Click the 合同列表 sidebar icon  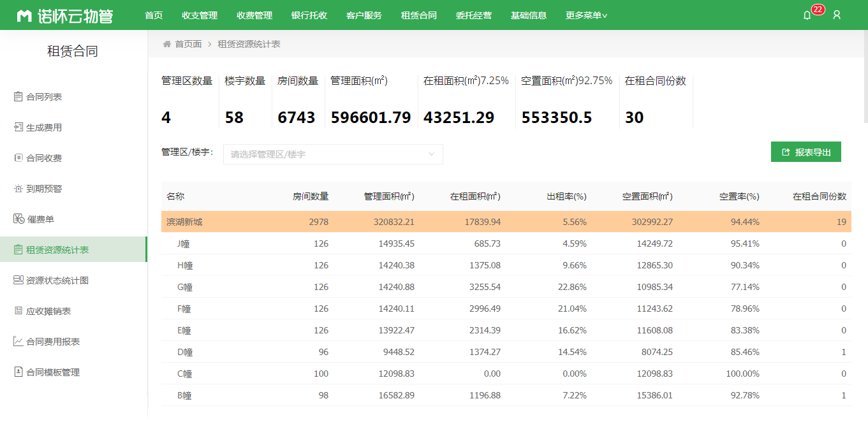point(18,97)
